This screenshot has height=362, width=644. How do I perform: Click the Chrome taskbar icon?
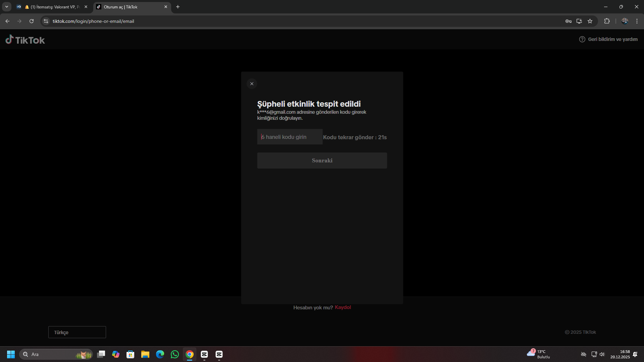(x=190, y=354)
